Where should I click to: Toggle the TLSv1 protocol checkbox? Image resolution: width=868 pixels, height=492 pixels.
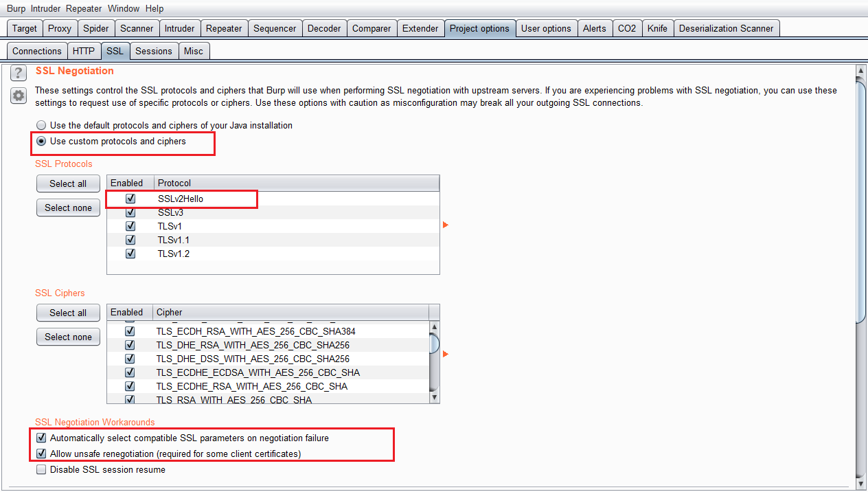tap(130, 226)
